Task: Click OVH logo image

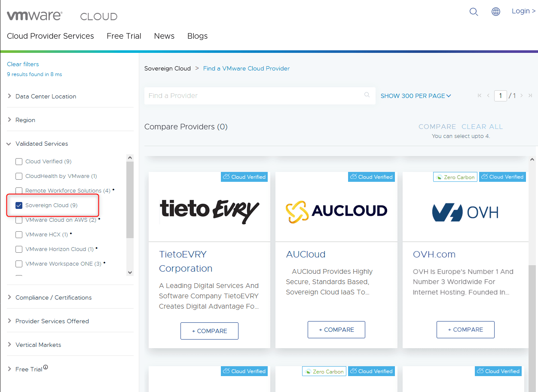Action: 465,212
